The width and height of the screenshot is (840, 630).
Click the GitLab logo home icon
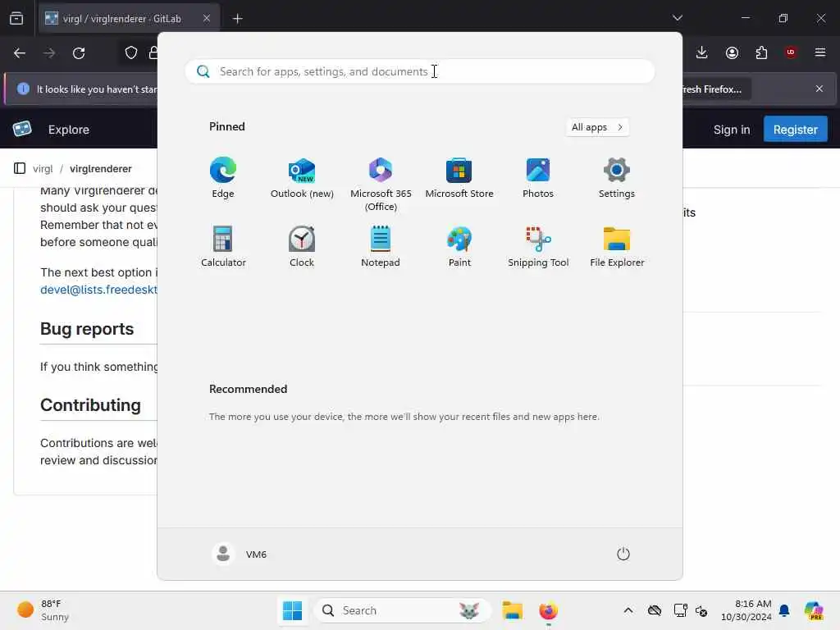22,129
